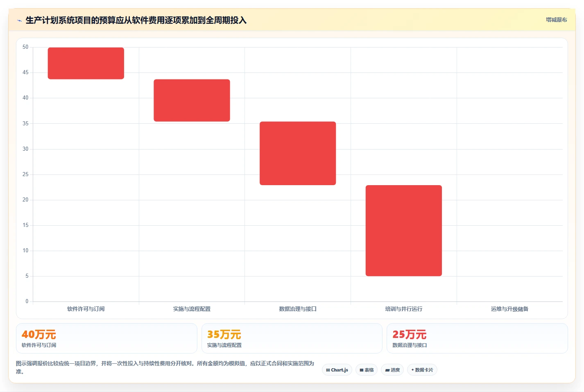Click the y-axis value 20
The width and height of the screenshot is (584, 392).
click(25, 200)
